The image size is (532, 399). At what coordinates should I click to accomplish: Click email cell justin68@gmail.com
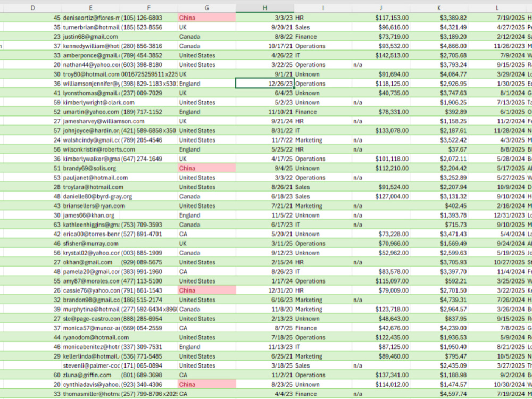click(90, 37)
